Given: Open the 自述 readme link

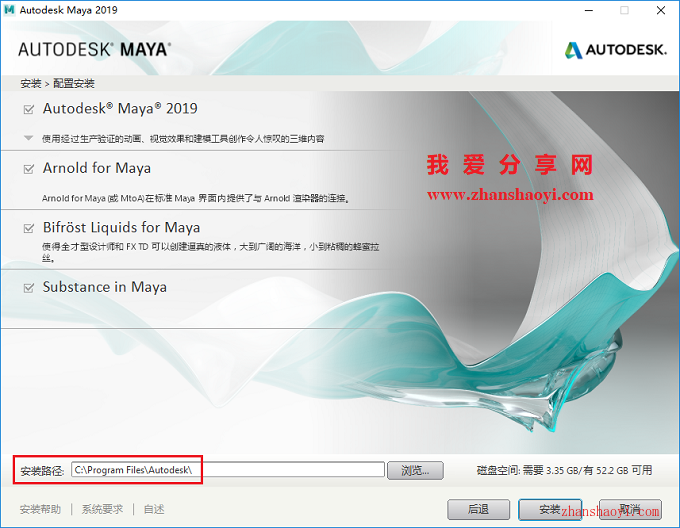Looking at the screenshot, I should (154, 509).
